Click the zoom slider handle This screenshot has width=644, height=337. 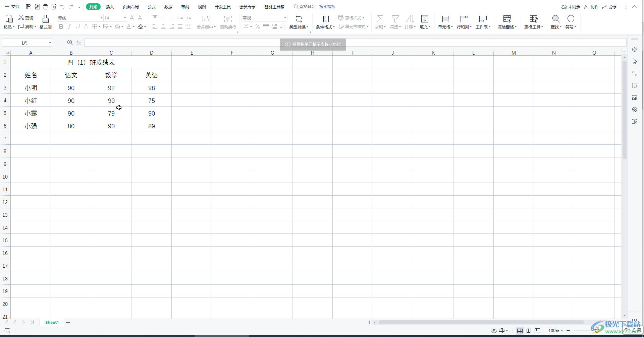(x=597, y=331)
